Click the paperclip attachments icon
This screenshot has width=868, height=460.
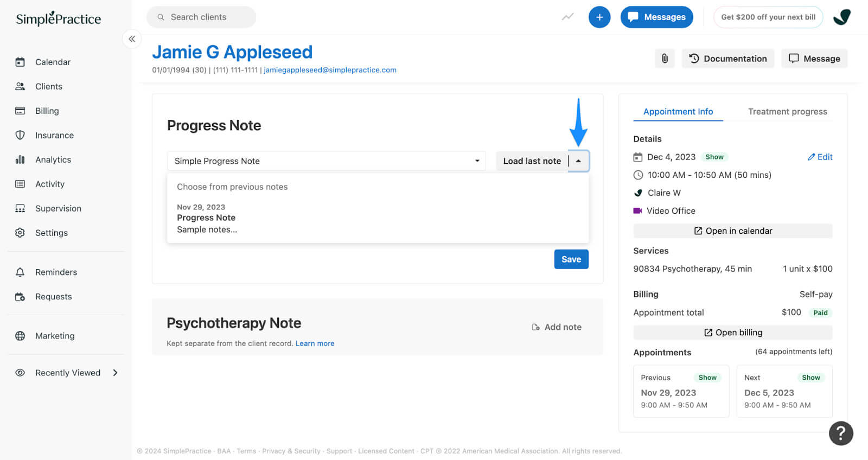point(665,59)
